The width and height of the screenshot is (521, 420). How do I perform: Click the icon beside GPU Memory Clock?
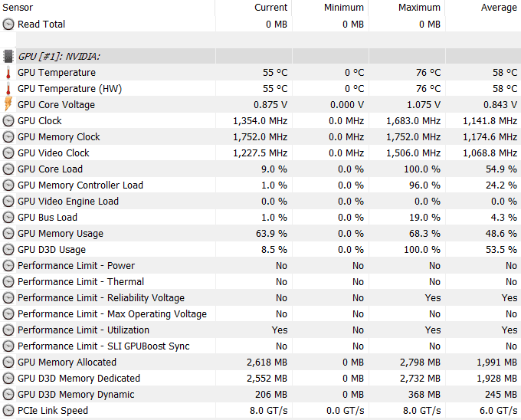coord(8,137)
